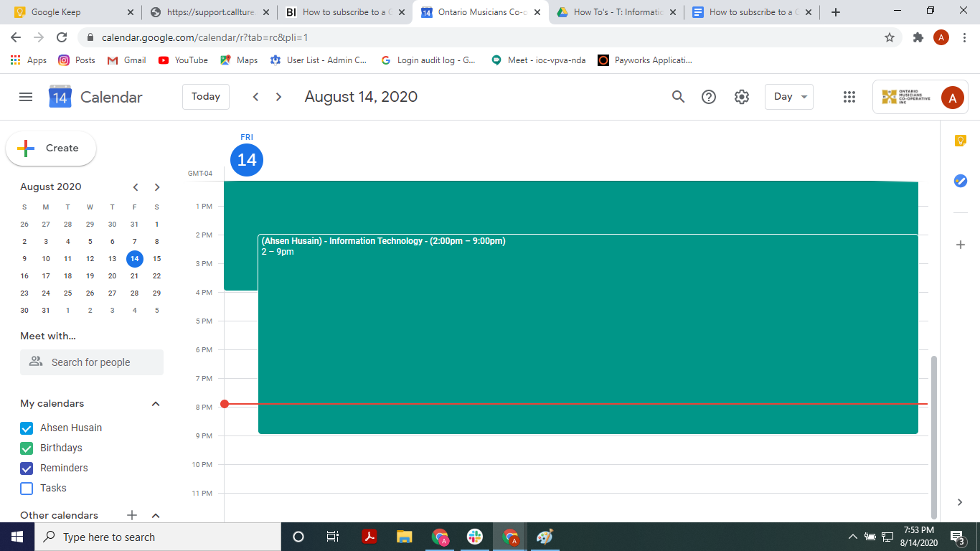The width and height of the screenshot is (980, 551).
Task: Bookmark this page star icon
Action: click(x=890, y=37)
